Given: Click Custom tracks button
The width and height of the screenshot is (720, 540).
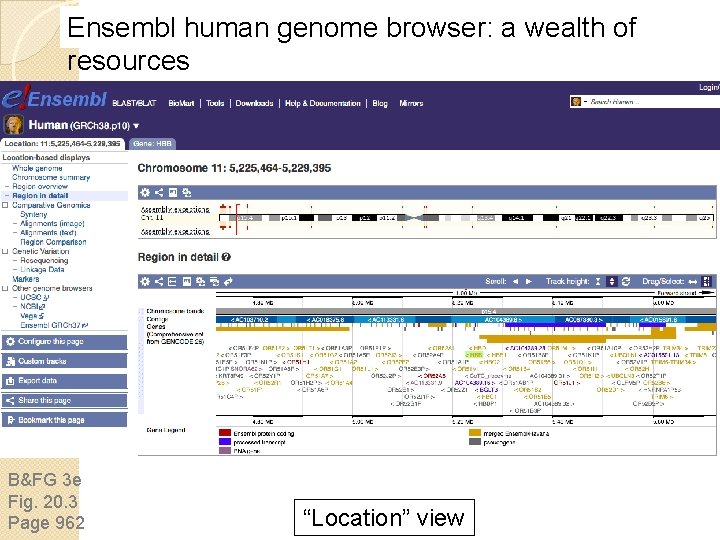Looking at the screenshot, I should [x=64, y=361].
